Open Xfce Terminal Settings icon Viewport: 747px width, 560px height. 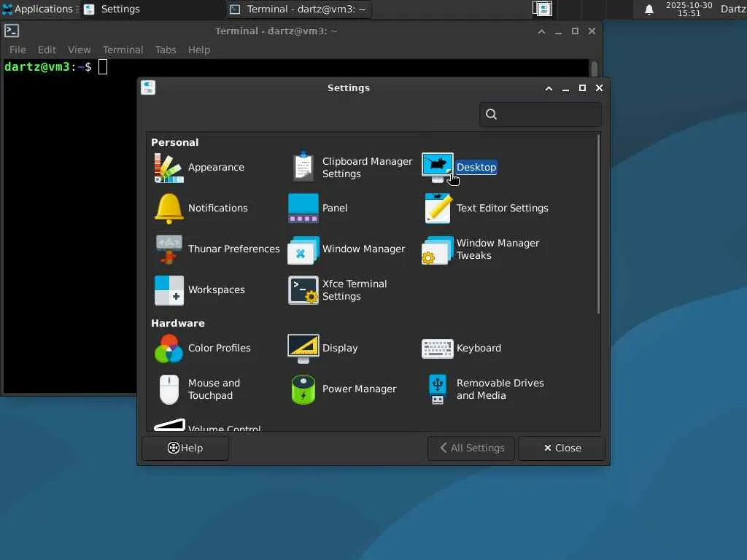(x=303, y=290)
